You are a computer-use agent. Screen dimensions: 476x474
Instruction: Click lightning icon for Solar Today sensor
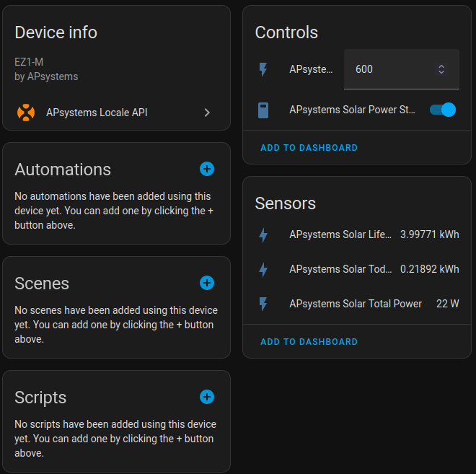click(x=263, y=270)
